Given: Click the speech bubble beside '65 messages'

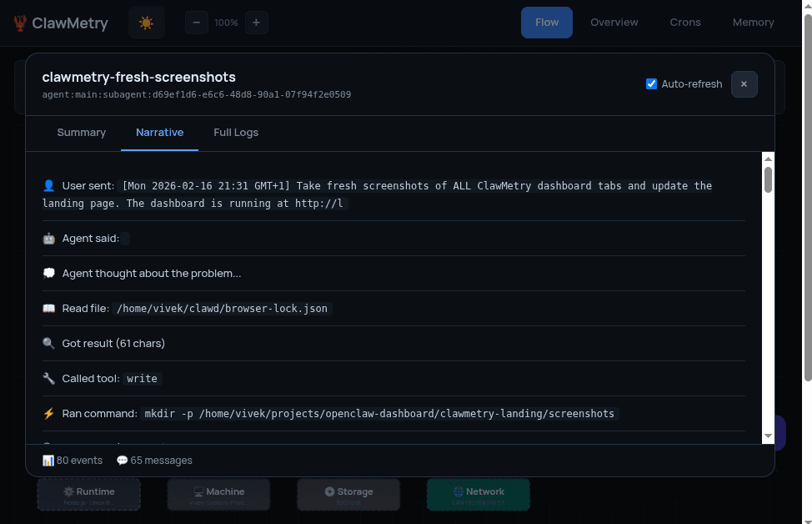Looking at the screenshot, I should tap(122, 460).
